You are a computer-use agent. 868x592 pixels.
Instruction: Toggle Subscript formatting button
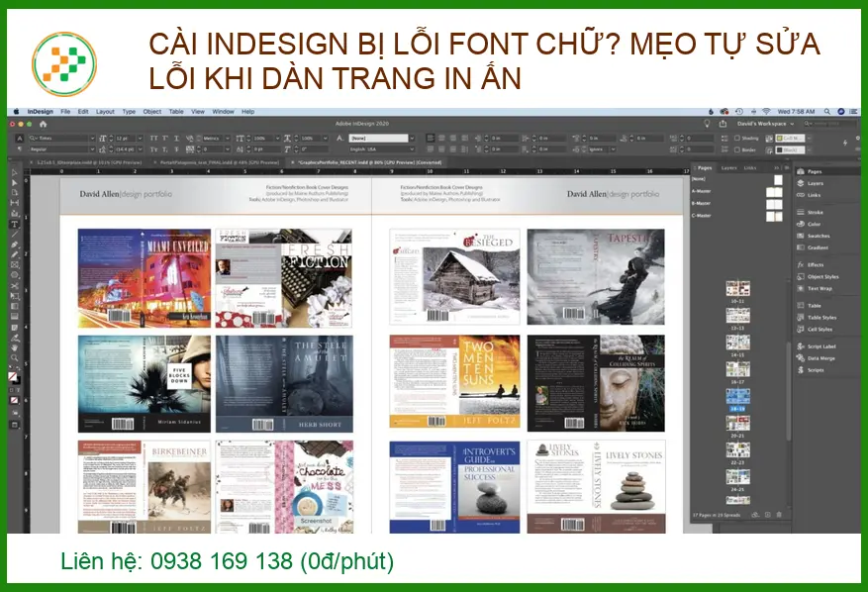[165, 149]
